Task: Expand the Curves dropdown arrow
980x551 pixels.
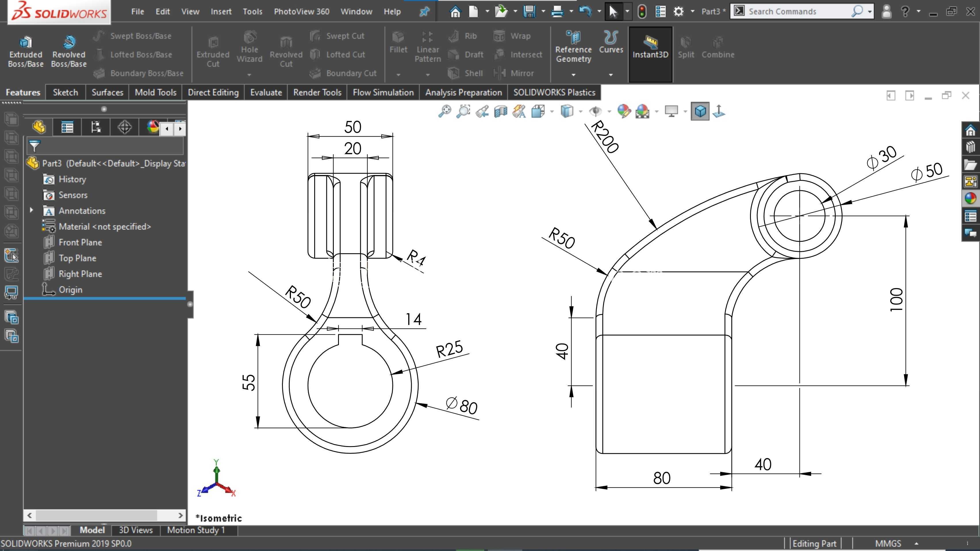Action: 611,75
